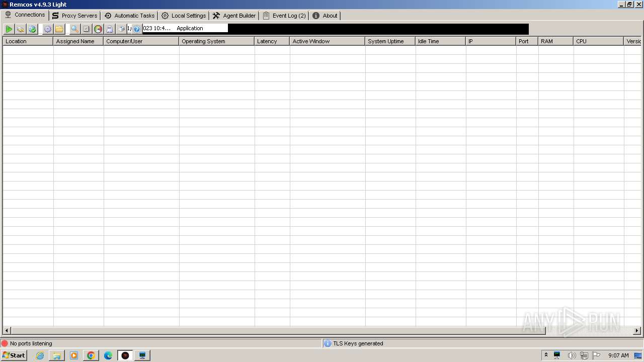The height and width of the screenshot is (362, 644).
Task: Show hidden system tray icons
Action: pyautogui.click(x=546, y=355)
